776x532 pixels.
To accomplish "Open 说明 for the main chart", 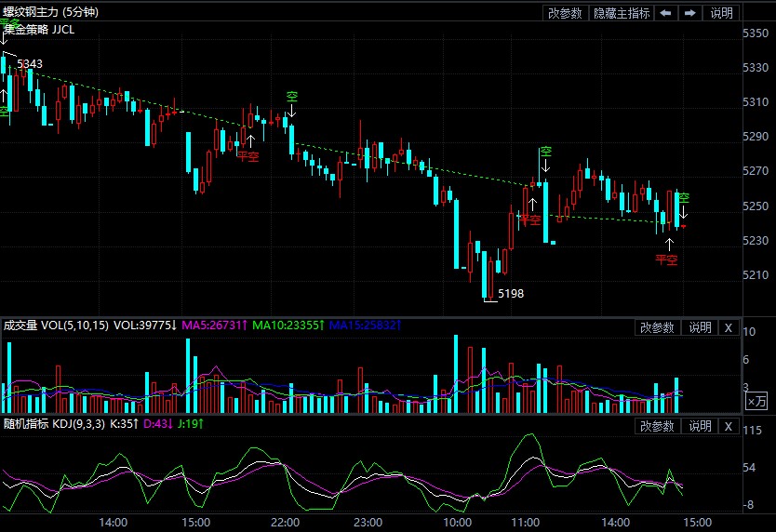I will pos(722,13).
